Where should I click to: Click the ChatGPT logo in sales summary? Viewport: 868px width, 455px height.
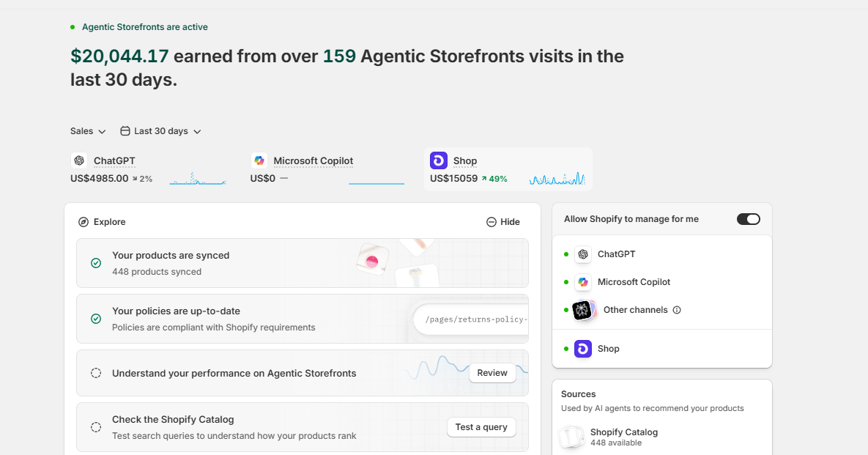79,160
